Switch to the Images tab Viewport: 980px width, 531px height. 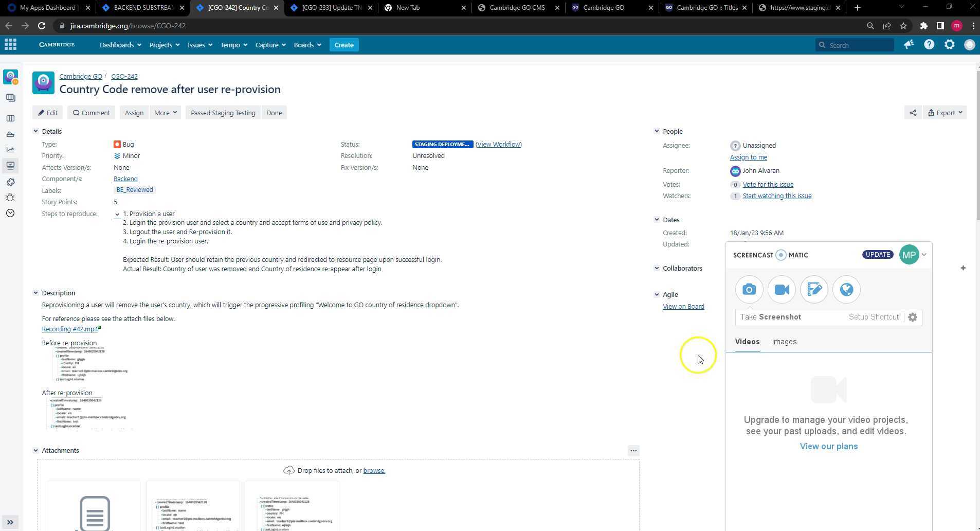coord(784,342)
